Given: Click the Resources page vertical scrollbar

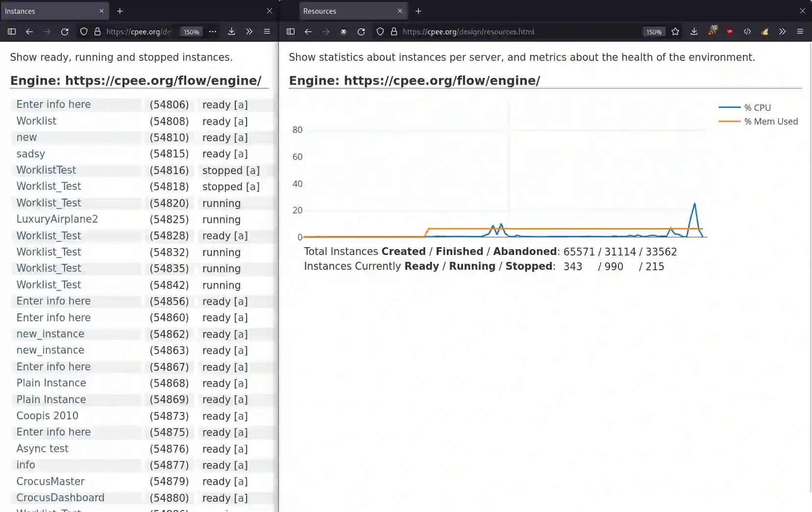Looking at the screenshot, I should pyautogui.click(x=810, y=267).
